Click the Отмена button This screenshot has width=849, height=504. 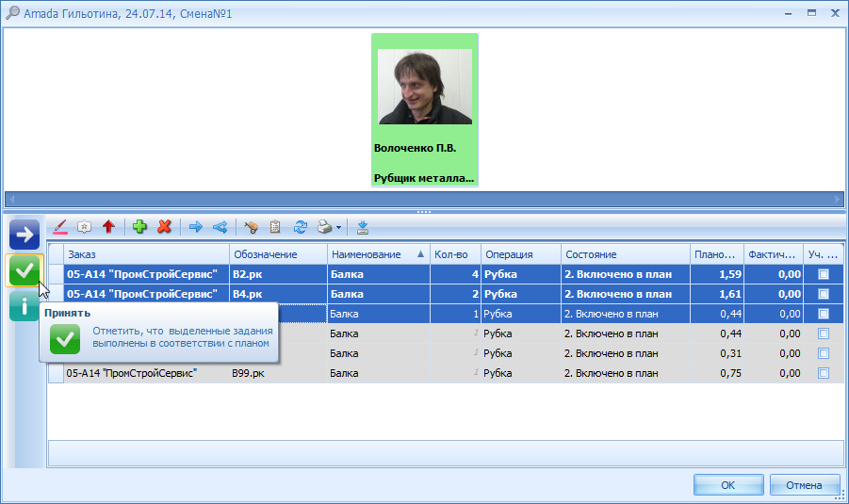click(x=804, y=485)
